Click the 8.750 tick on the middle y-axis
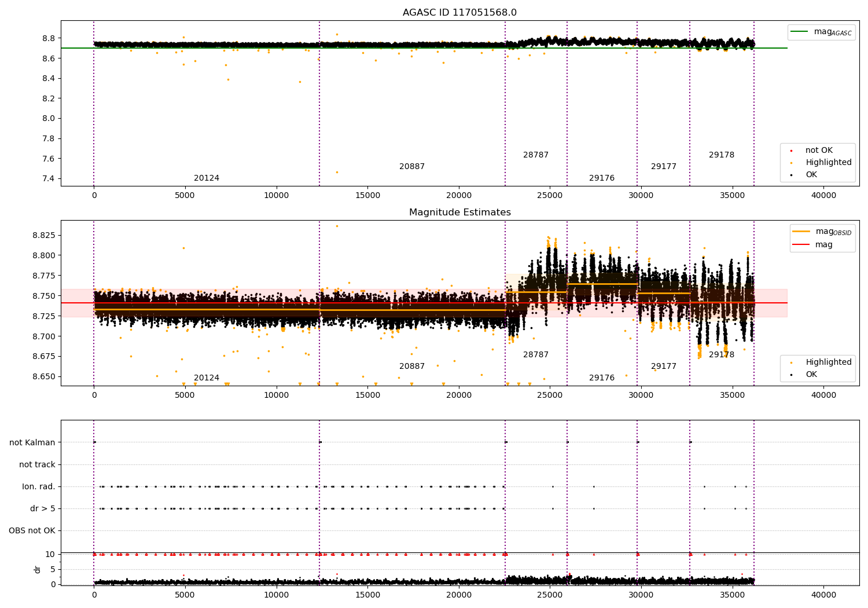 tap(45, 296)
